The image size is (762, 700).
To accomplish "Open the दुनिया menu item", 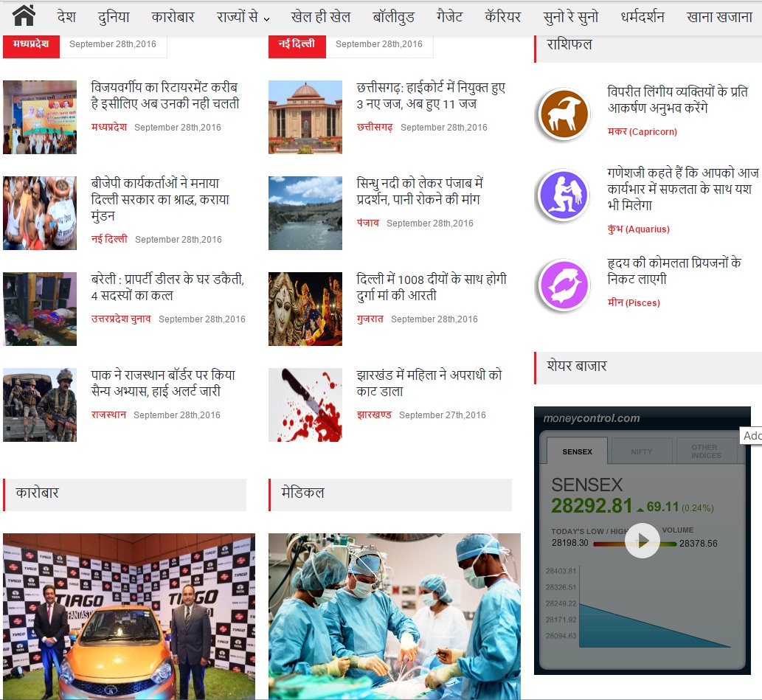I will [114, 17].
